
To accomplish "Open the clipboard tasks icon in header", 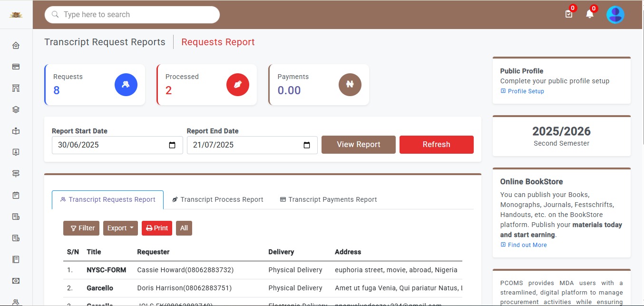I will pyautogui.click(x=569, y=14).
